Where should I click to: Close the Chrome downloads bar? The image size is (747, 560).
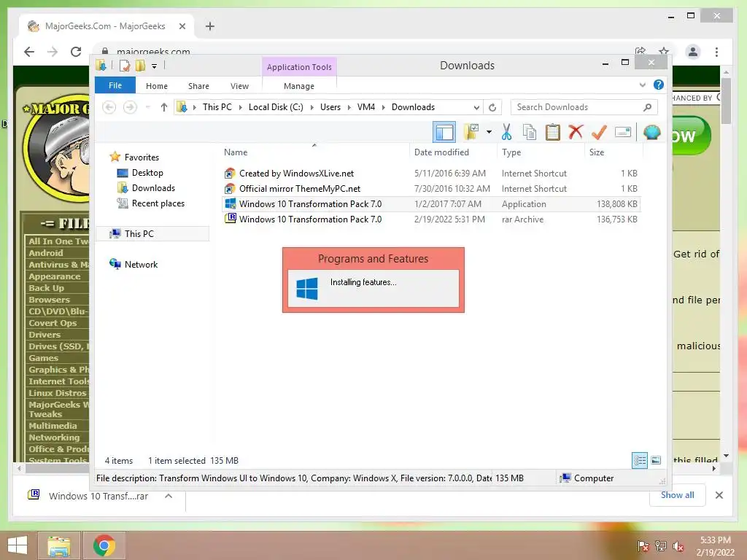(719, 495)
